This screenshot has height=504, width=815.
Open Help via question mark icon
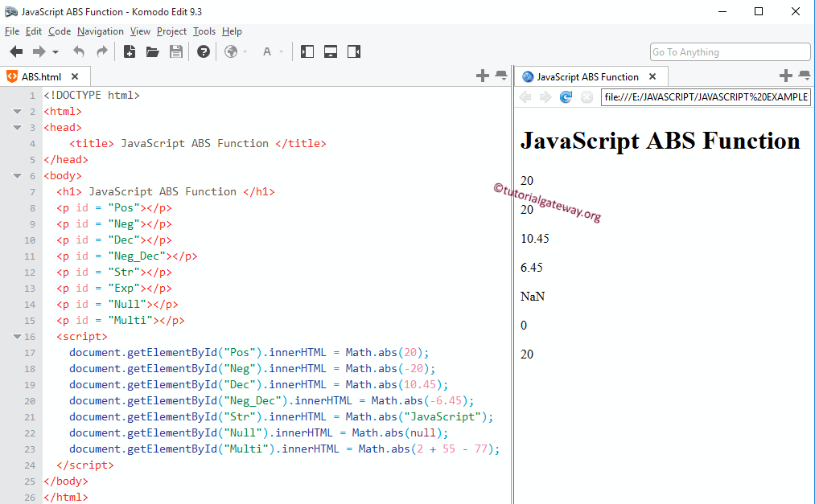coord(204,52)
